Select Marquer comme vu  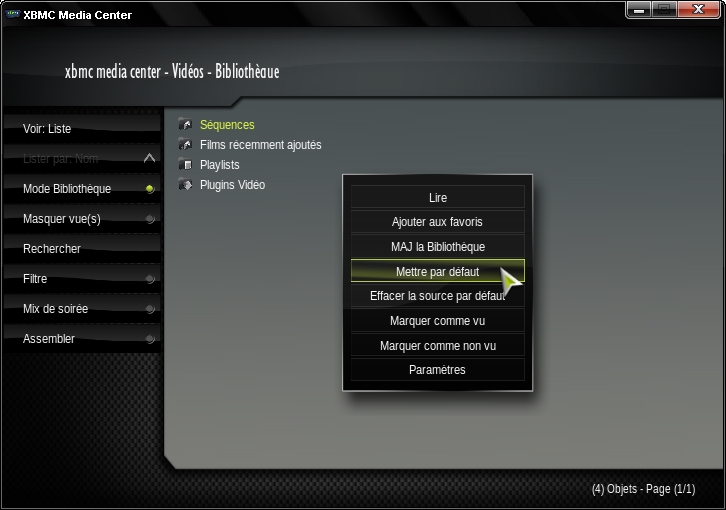tap(437, 321)
